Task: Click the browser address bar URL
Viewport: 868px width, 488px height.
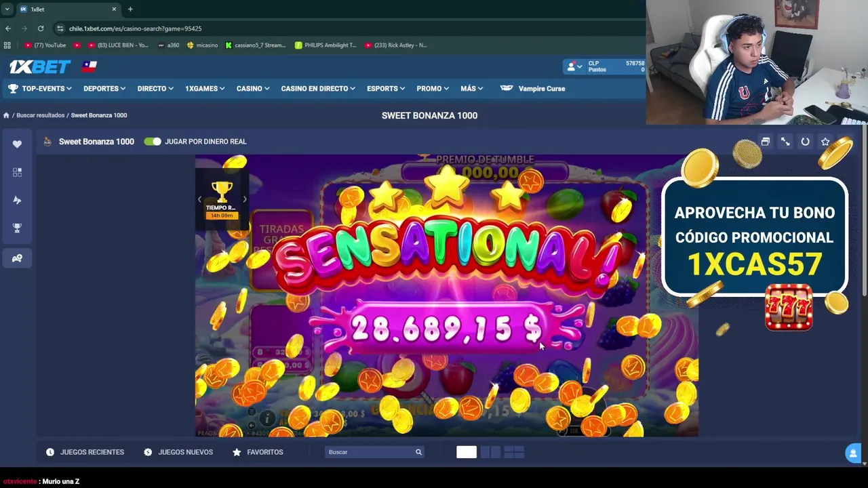Action: click(136, 28)
